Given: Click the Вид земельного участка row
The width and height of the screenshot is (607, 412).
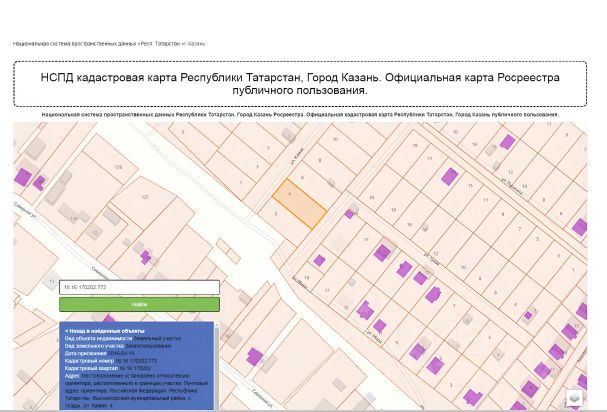Looking at the screenshot, I should pyautogui.click(x=118, y=346).
